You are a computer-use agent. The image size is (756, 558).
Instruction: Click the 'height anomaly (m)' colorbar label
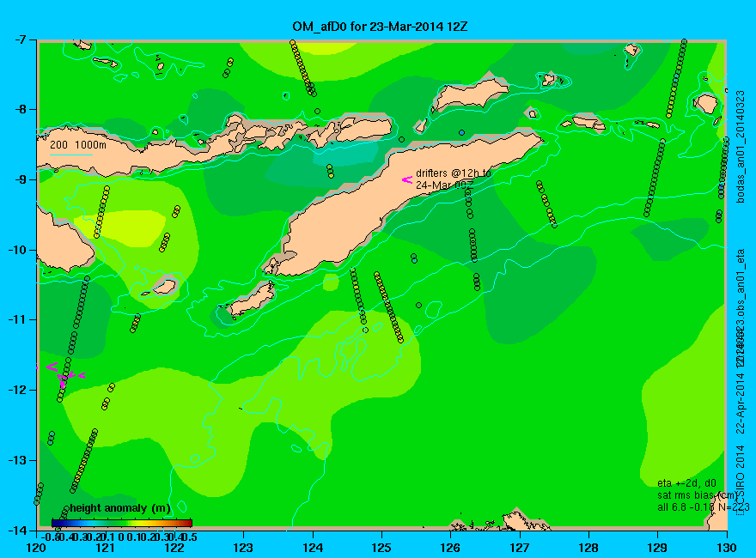(120, 508)
